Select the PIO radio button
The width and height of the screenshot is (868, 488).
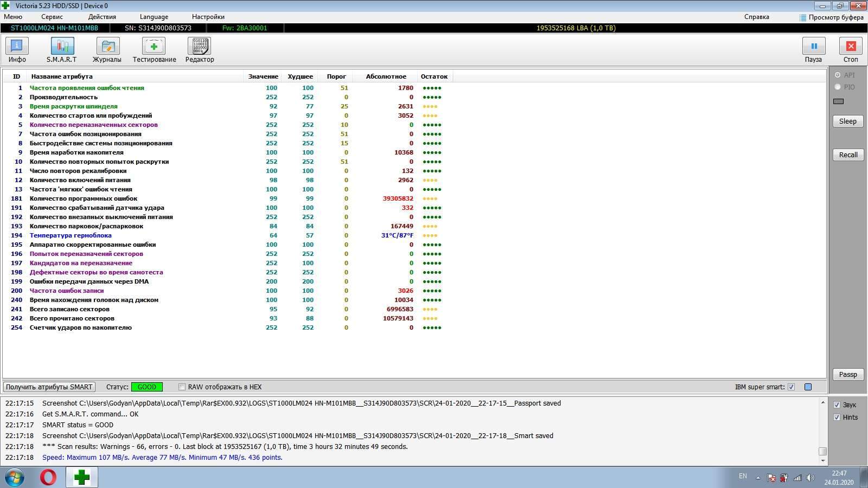(x=838, y=87)
